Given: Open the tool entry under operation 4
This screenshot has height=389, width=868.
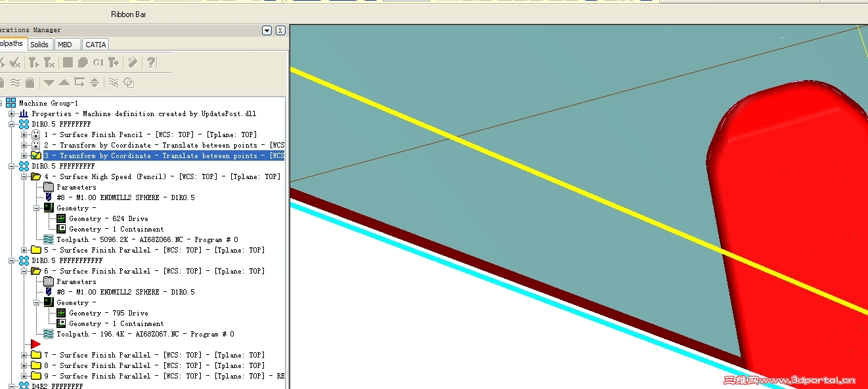Looking at the screenshot, I should pos(125,197).
